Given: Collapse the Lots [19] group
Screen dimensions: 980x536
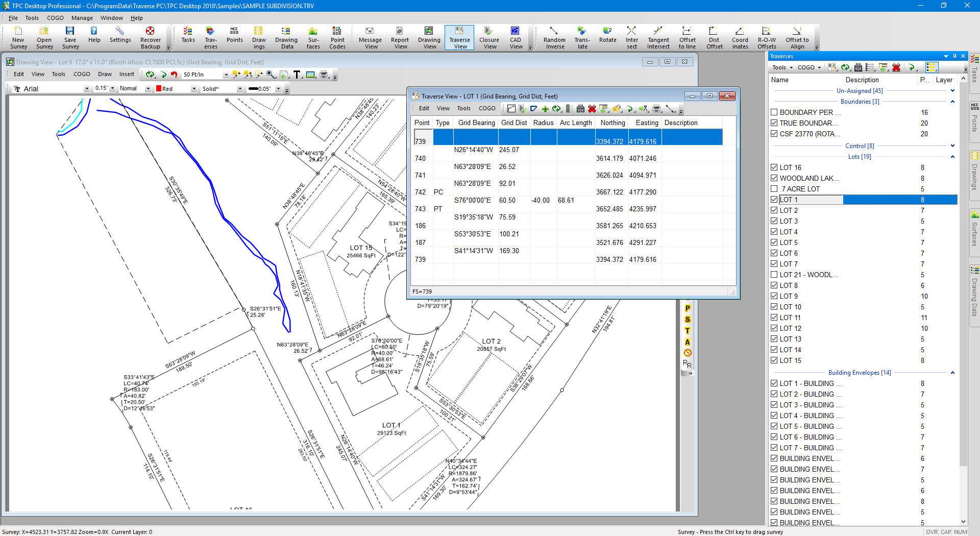Looking at the screenshot, I should tap(952, 157).
